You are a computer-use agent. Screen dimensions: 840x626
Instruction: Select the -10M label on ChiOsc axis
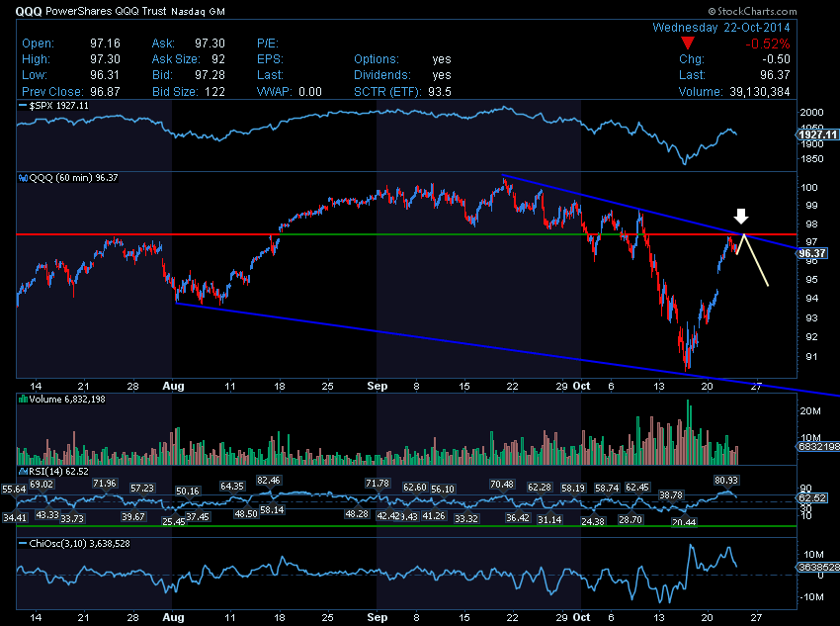point(812,597)
